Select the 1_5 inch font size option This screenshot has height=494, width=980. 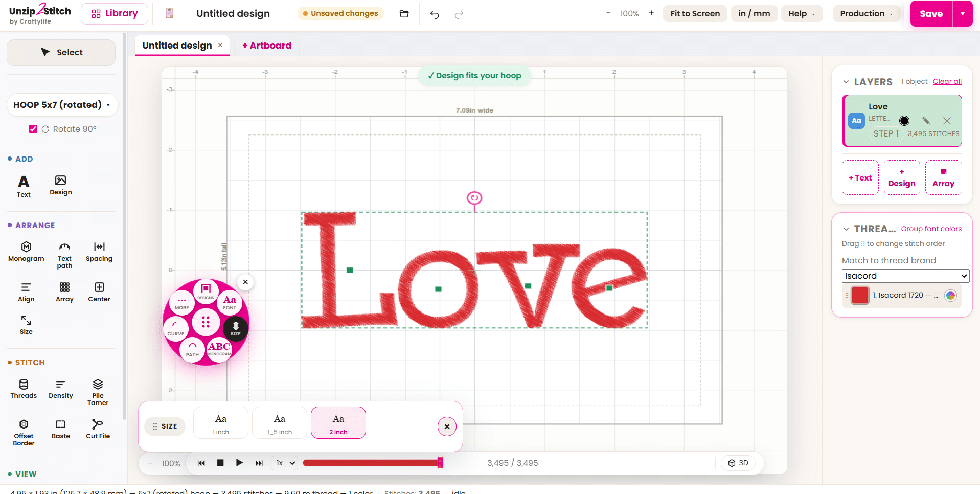click(280, 423)
